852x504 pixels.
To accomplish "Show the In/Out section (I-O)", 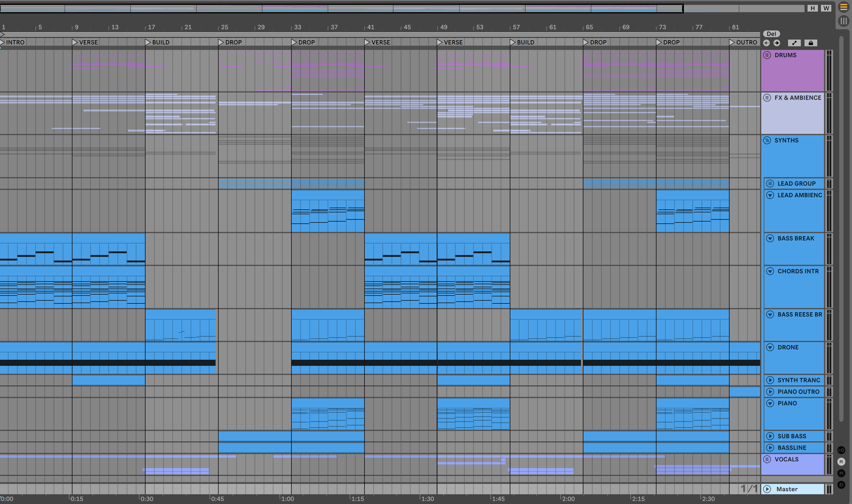I will coord(841,450).
